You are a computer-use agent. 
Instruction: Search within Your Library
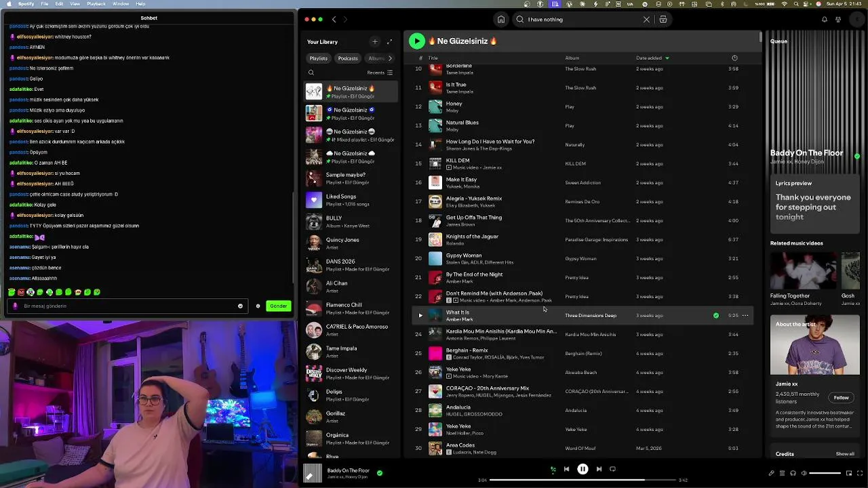point(311,73)
